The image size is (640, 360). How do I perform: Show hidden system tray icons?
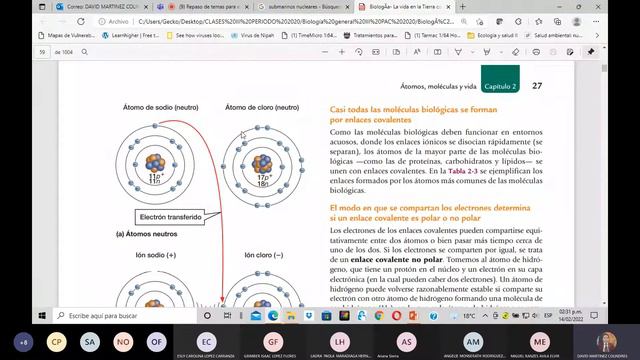(485, 316)
